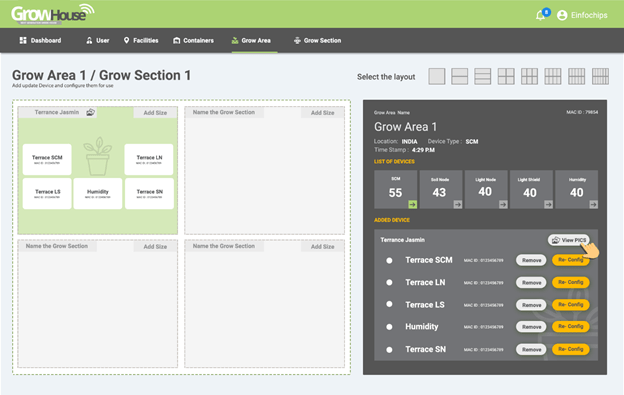
Task: Switch to Facilities tab
Action: coord(141,41)
